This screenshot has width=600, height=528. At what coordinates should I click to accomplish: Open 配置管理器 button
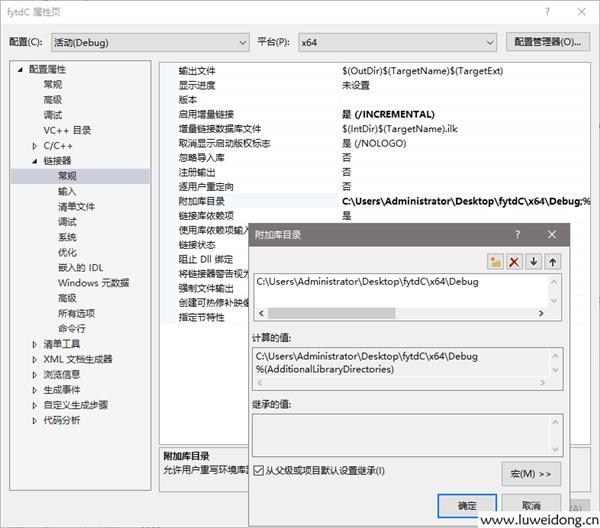point(546,42)
